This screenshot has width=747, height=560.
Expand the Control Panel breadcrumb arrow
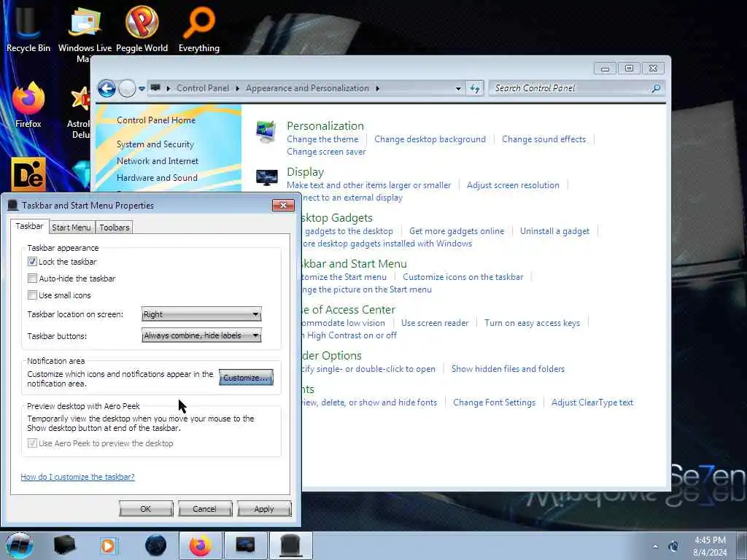tap(237, 88)
